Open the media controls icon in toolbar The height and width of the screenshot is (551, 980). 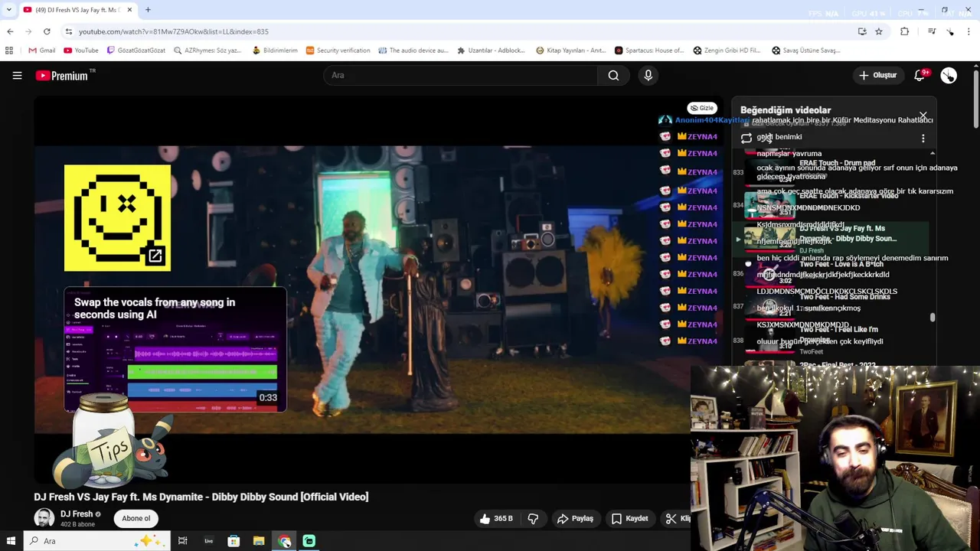[x=932, y=31]
